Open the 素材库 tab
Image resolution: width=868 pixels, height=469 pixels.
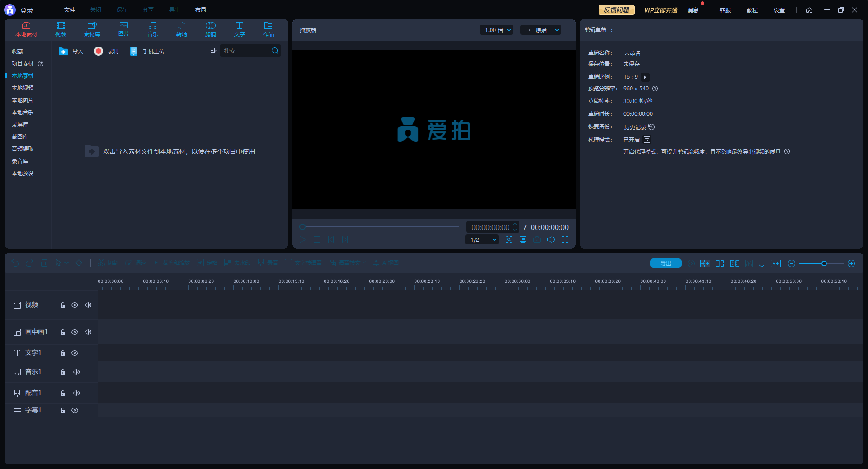[x=92, y=29]
